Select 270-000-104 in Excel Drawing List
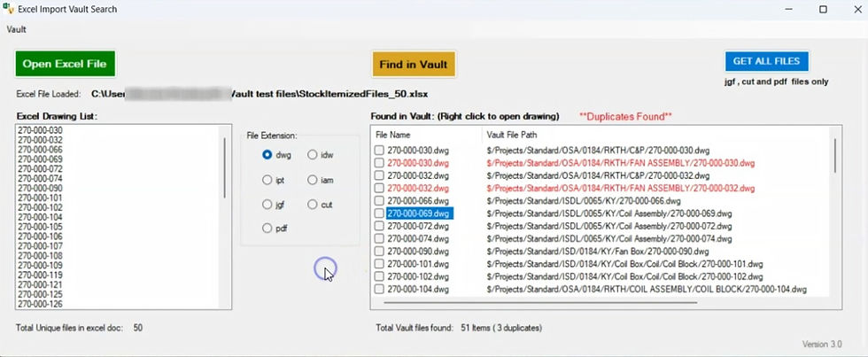Viewport: 868px width, 357px height. coord(40,218)
